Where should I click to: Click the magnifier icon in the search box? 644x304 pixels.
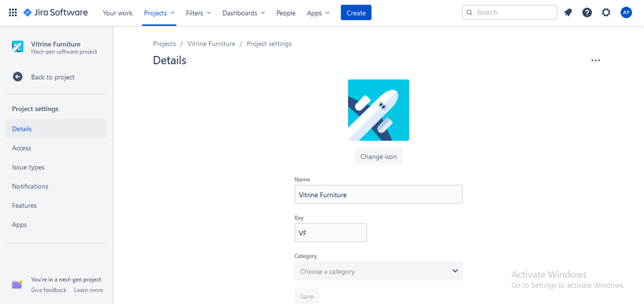(x=469, y=13)
